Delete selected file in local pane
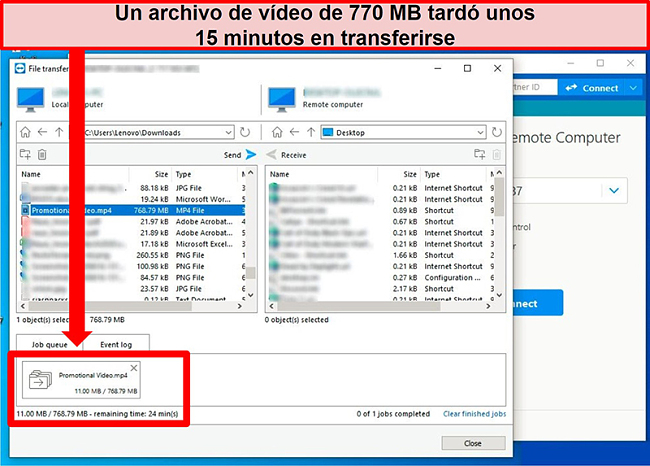The height and width of the screenshot is (466, 650). point(42,155)
